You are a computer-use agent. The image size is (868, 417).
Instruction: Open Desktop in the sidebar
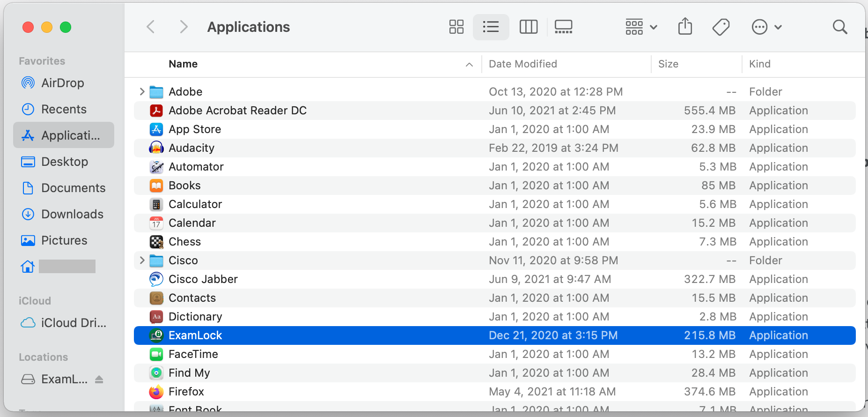click(64, 162)
